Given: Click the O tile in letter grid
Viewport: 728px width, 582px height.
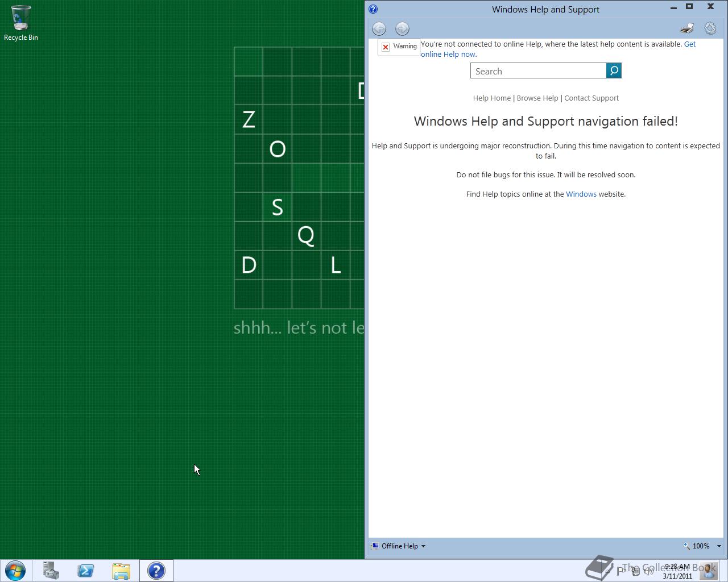Looking at the screenshot, I should tap(278, 149).
